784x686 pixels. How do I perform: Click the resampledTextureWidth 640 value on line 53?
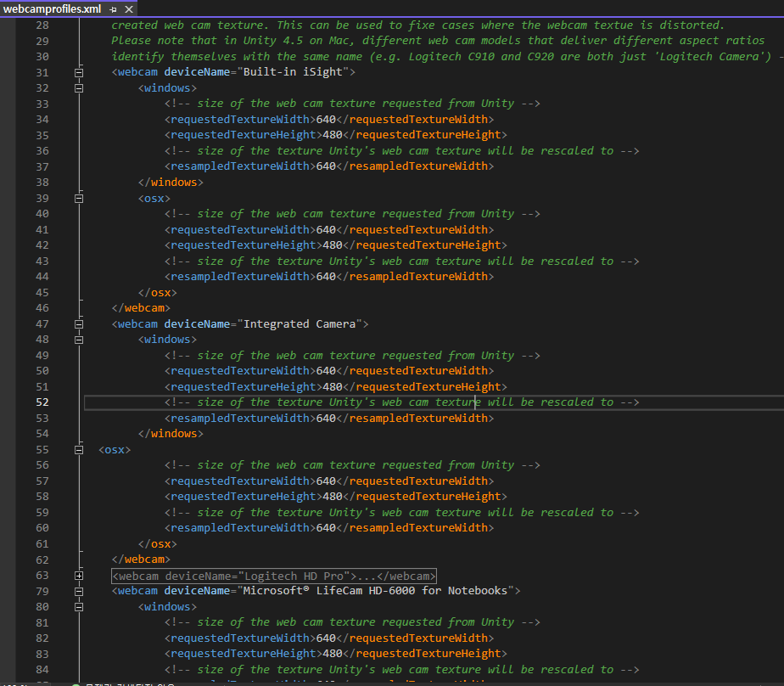(x=326, y=419)
